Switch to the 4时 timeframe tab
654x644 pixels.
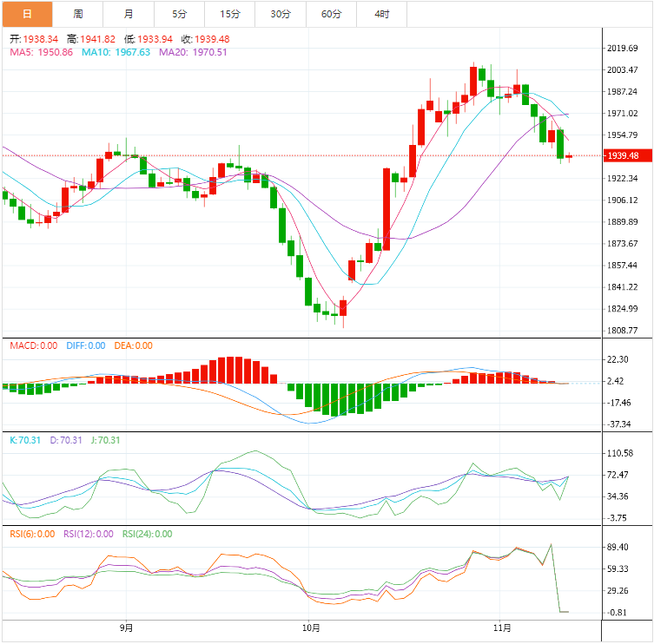(382, 14)
